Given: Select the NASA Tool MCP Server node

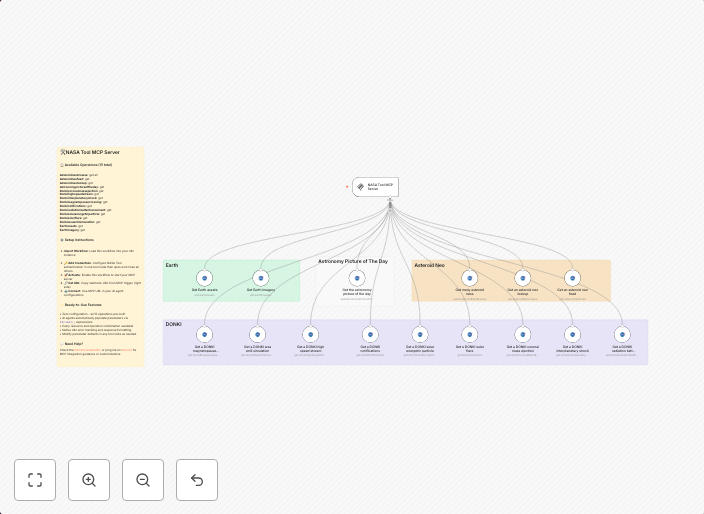Looking at the screenshot, I should point(375,187).
